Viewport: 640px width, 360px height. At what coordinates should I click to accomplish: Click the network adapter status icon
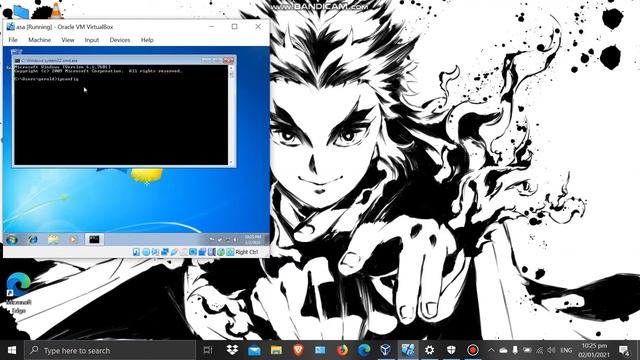coord(164,252)
